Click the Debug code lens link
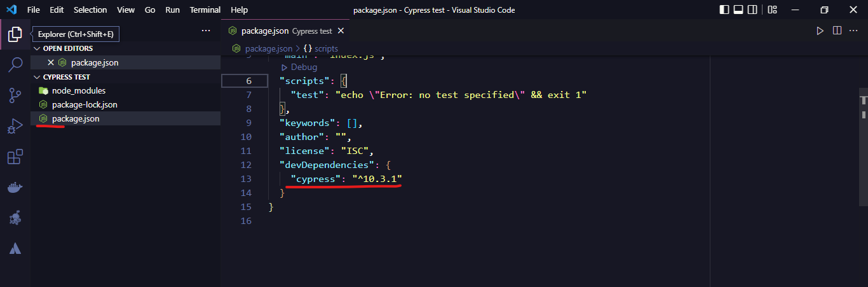The height and width of the screenshot is (287, 868). (303, 67)
